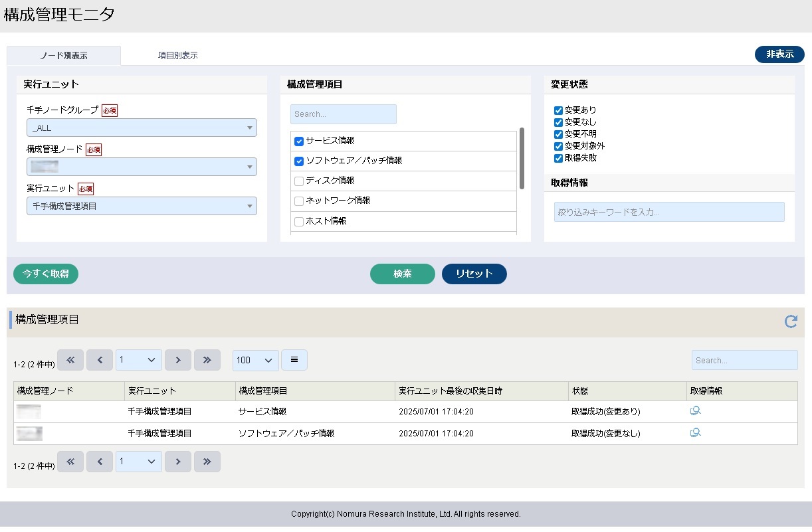Open 取得情報 detail icon for サービス情報 row
This screenshot has width=812, height=532.
point(696,411)
